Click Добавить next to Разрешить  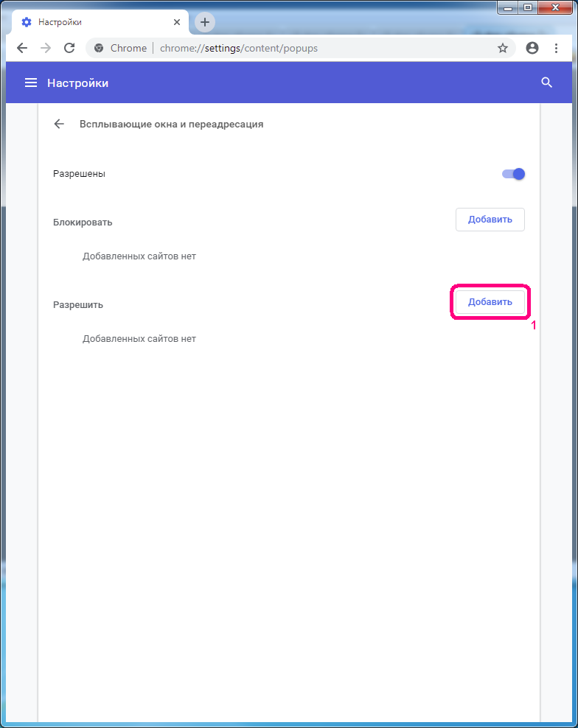point(490,302)
